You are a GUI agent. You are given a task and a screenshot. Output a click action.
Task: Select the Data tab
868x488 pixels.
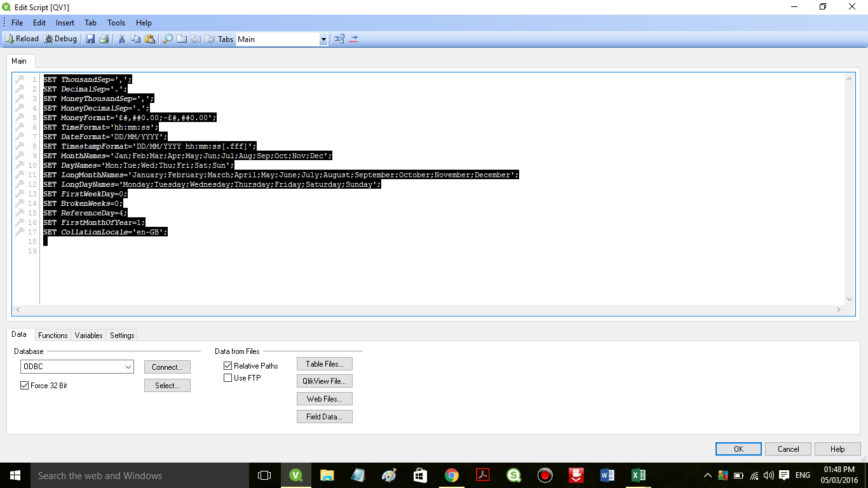20,334
